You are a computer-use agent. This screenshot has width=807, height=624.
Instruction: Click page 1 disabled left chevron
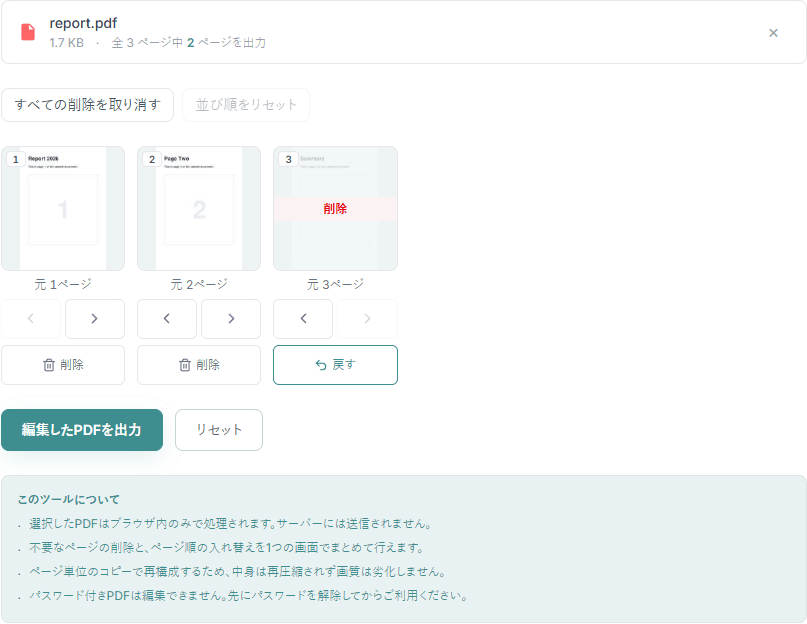(31, 319)
